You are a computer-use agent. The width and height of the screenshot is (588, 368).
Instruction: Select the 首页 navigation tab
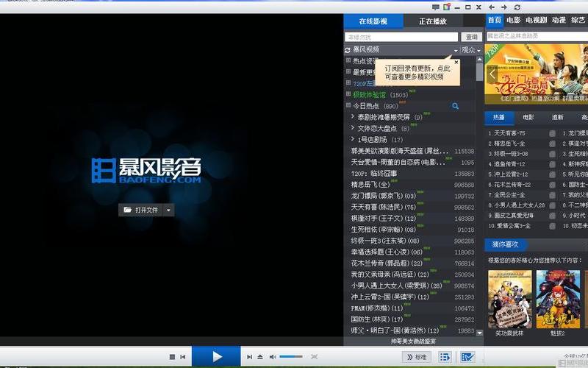(x=495, y=20)
